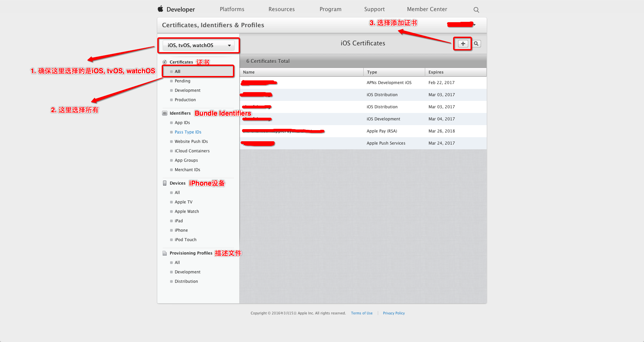Click the Developer home link
644x342 pixels.
pyautogui.click(x=181, y=9)
